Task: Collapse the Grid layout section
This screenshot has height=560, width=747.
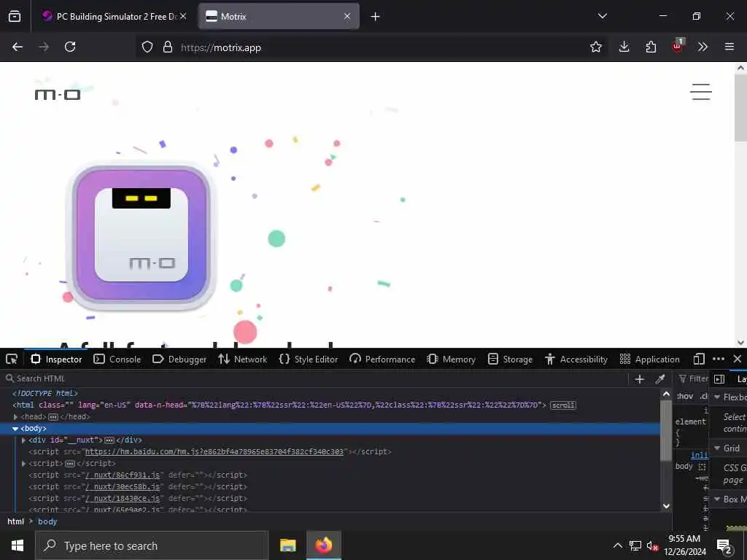Action: [x=717, y=448]
